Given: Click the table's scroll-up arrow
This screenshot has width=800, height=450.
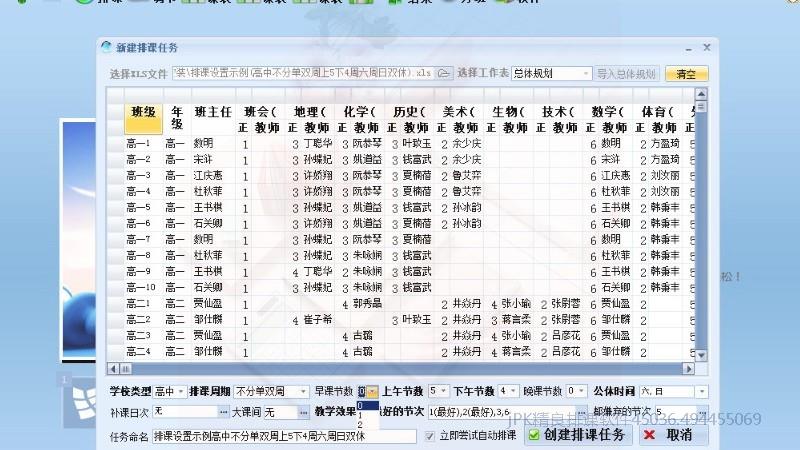Looking at the screenshot, I should tap(701, 94).
